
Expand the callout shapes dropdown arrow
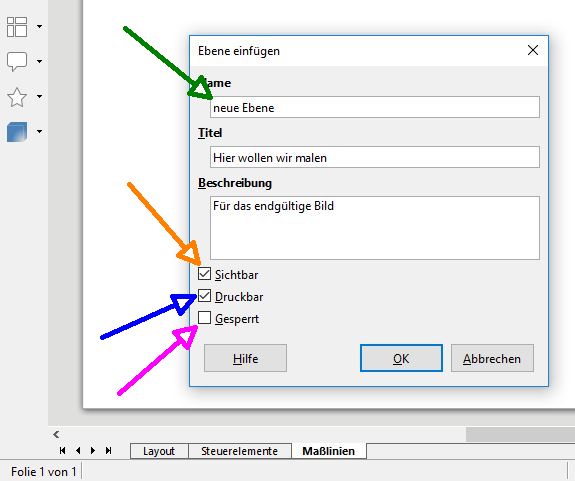(39, 61)
